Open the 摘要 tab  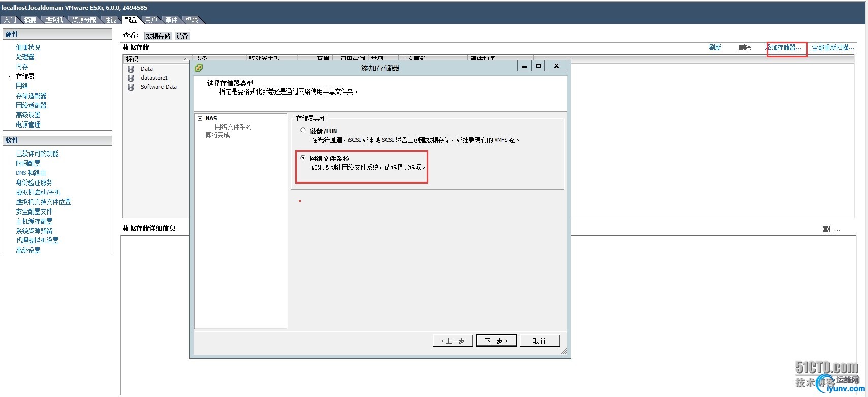coord(30,20)
